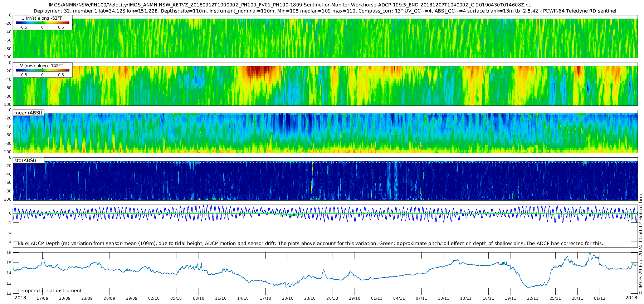Screen dimensions: 644x304
Task: Click the 28/11 date tick label
Action: pos(577,298)
